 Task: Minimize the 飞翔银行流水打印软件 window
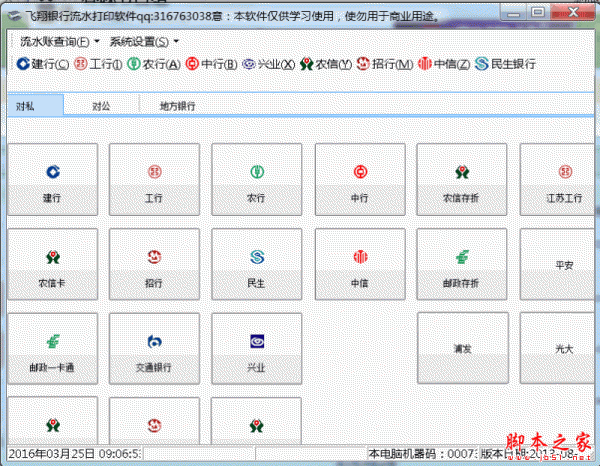514,14
